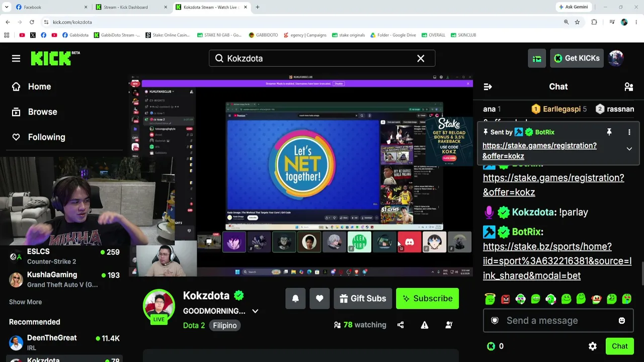Open a new browser tab
Viewport: 644px width, 362px height.
[x=257, y=7]
